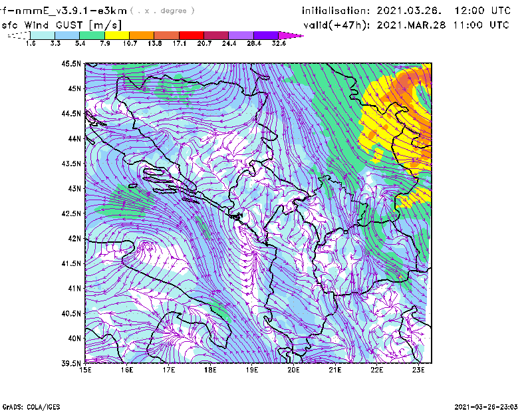Pick the coral 13.8–17.1 legend swatch
The height and width of the screenshot is (411, 532).
167,35
